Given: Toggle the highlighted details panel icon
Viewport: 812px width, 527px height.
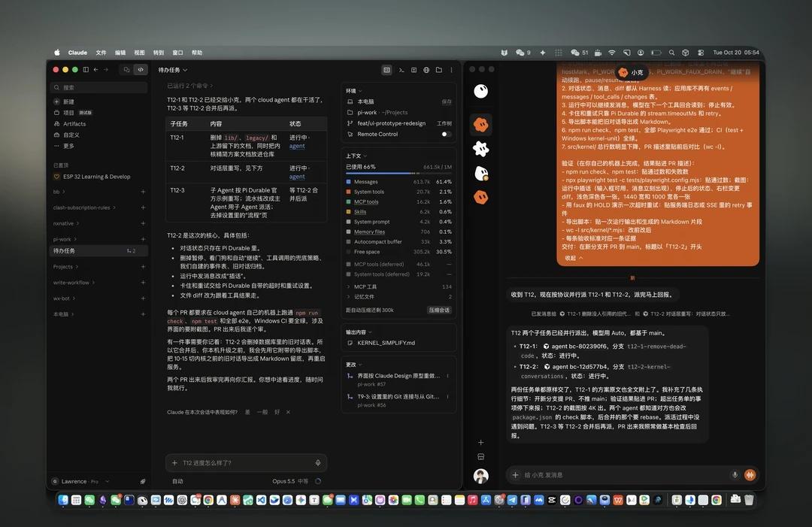Looking at the screenshot, I should 387,70.
